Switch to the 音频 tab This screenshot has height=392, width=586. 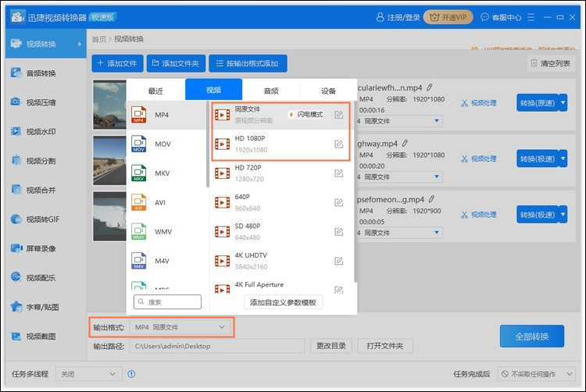point(271,91)
